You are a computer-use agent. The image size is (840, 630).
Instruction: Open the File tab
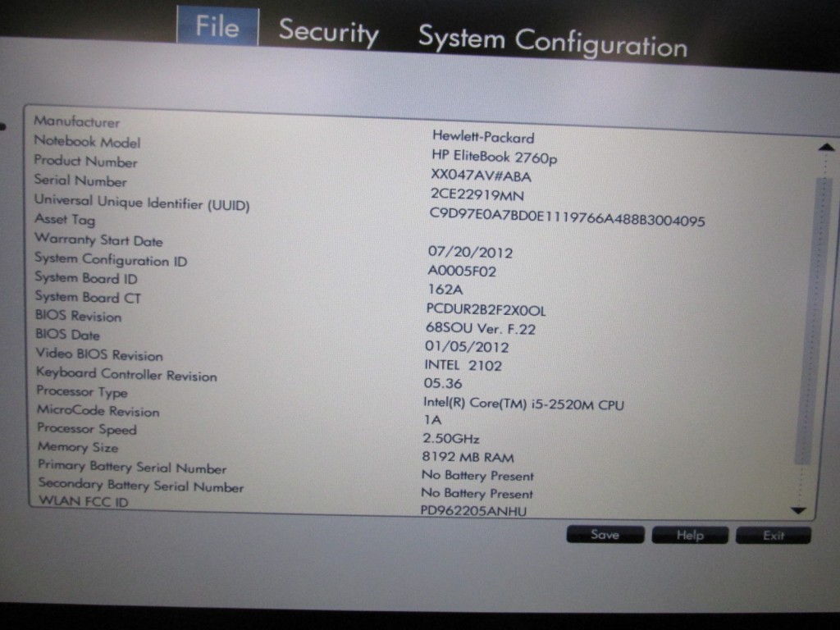click(x=217, y=25)
